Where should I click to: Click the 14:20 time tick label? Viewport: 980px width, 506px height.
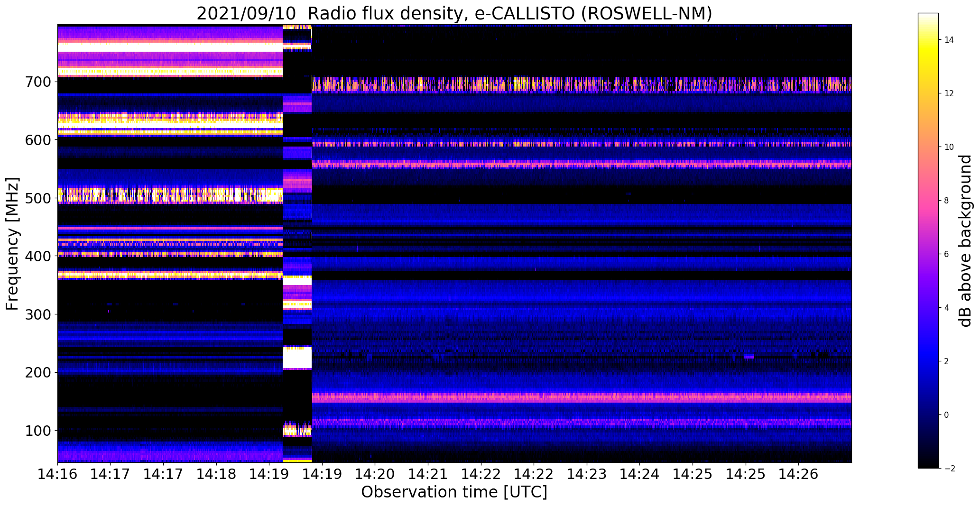pos(375,474)
